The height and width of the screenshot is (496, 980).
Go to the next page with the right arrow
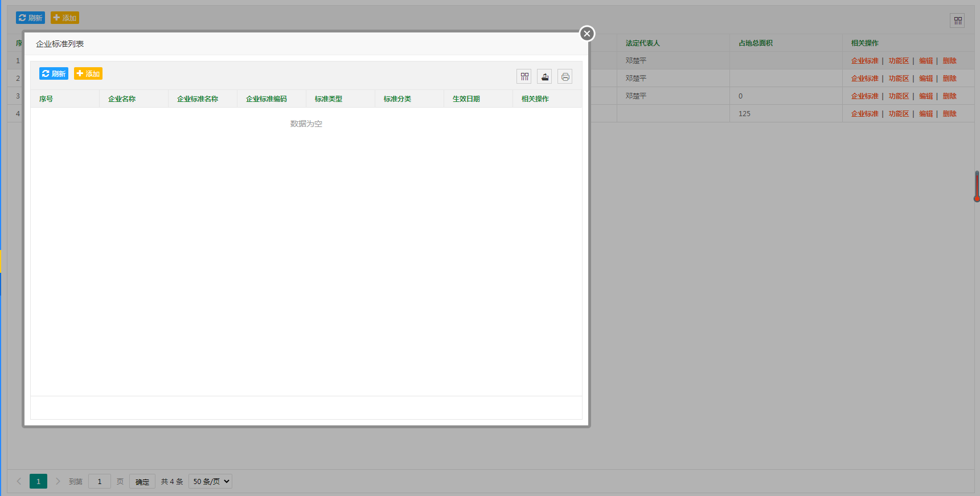pyautogui.click(x=58, y=481)
